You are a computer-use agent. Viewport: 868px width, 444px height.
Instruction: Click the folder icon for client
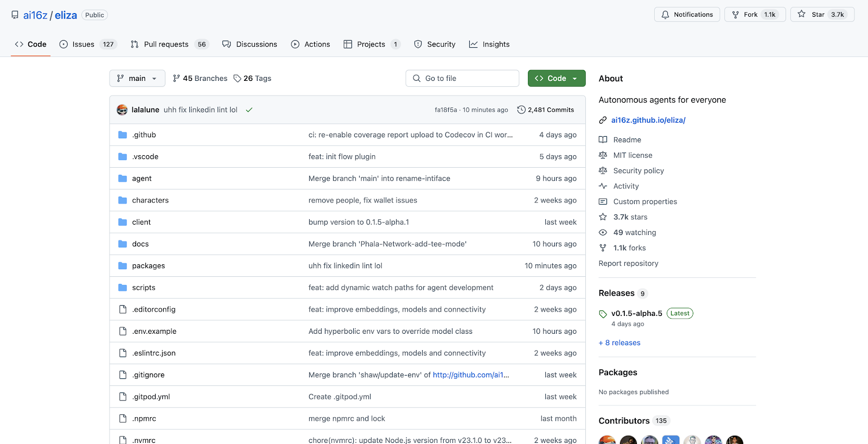click(x=123, y=222)
